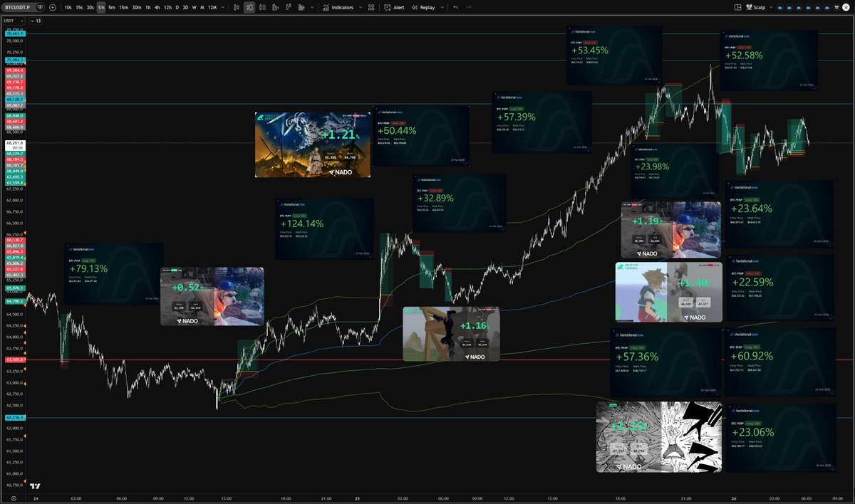
Task: Open the chart layout selector icon
Action: coord(737,7)
